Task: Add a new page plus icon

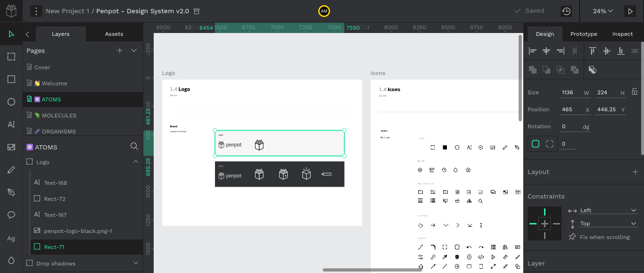Action: click(120, 50)
